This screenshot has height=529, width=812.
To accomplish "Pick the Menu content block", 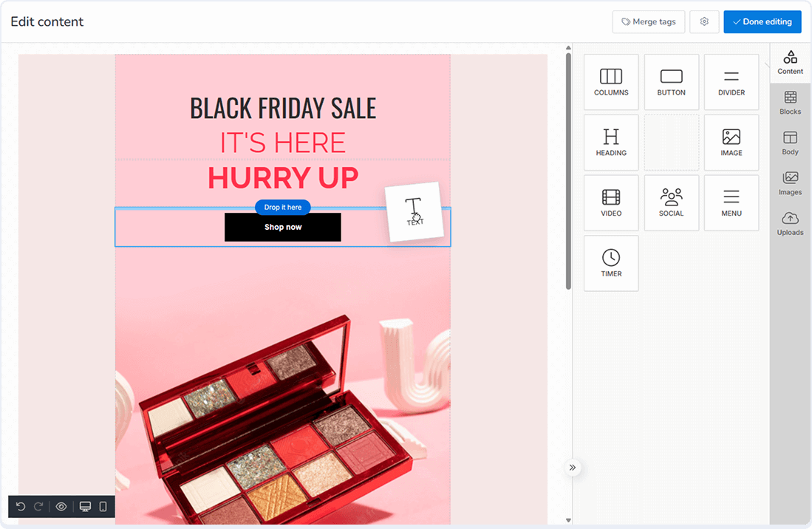I will point(731,203).
